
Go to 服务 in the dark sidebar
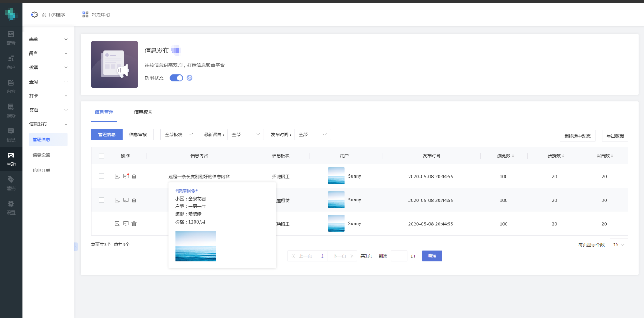coord(11,111)
